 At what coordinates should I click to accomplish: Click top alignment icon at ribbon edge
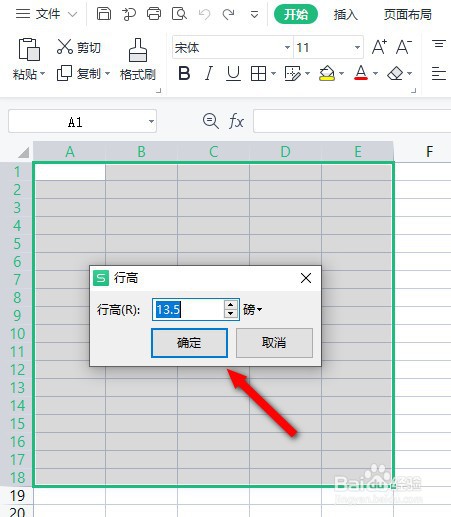pos(439,44)
